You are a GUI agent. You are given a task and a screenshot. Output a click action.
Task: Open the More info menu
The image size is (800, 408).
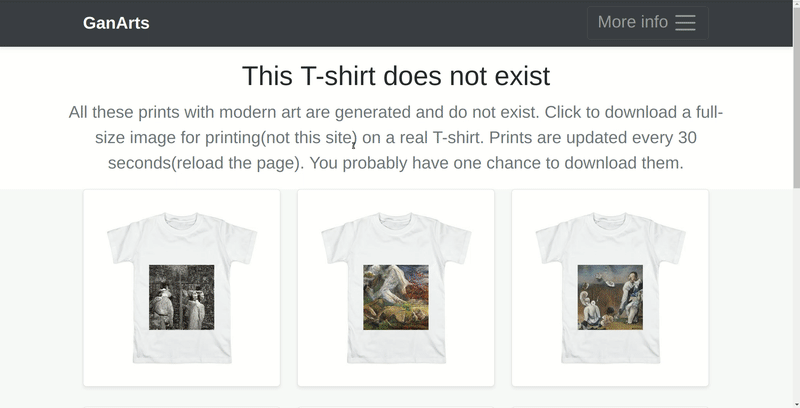coord(632,22)
